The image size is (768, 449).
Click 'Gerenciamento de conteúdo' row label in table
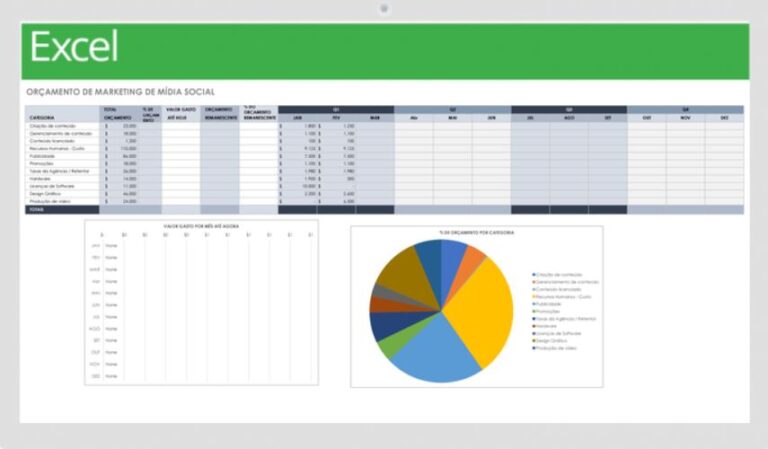(x=60, y=134)
